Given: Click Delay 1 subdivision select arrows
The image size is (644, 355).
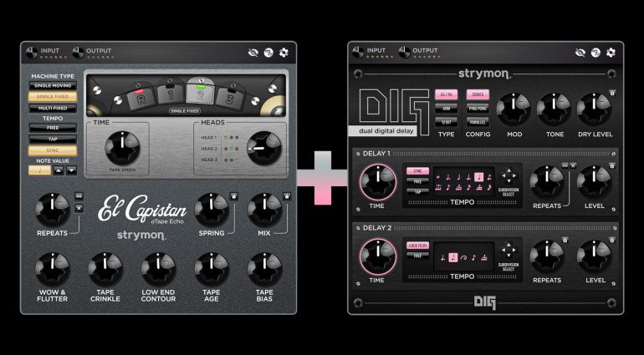Looking at the screenshot, I should [x=509, y=176].
